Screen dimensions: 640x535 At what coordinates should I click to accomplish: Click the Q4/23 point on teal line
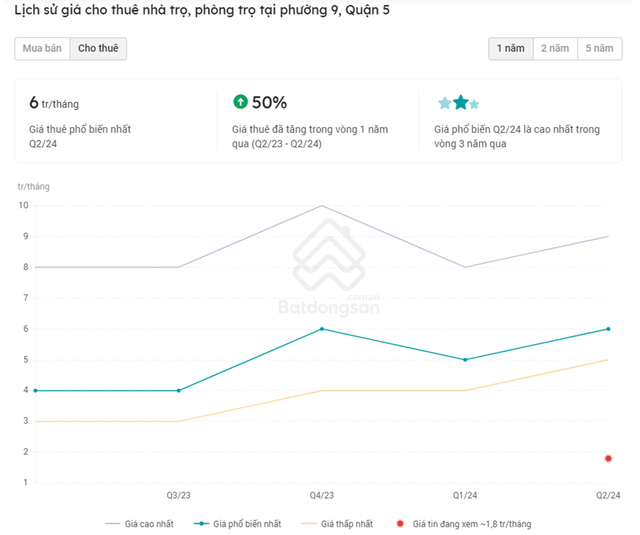click(321, 328)
